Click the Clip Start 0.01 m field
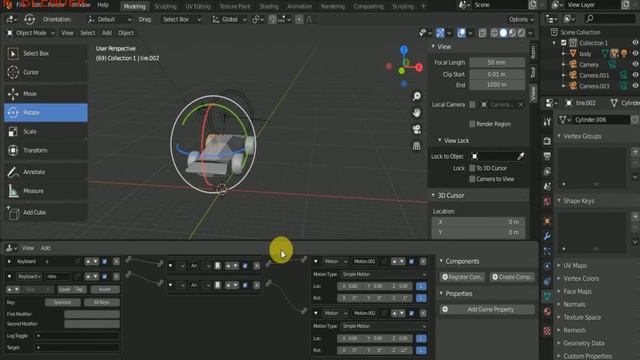 click(x=497, y=74)
